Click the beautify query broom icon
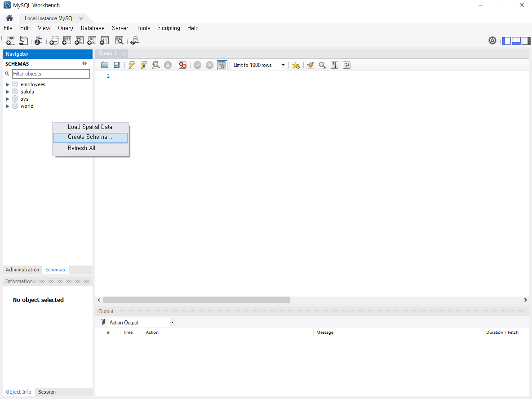 point(310,65)
